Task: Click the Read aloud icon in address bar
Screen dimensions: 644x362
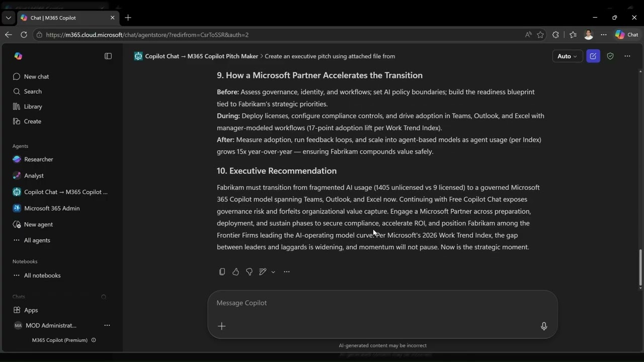Action: [x=528, y=35]
